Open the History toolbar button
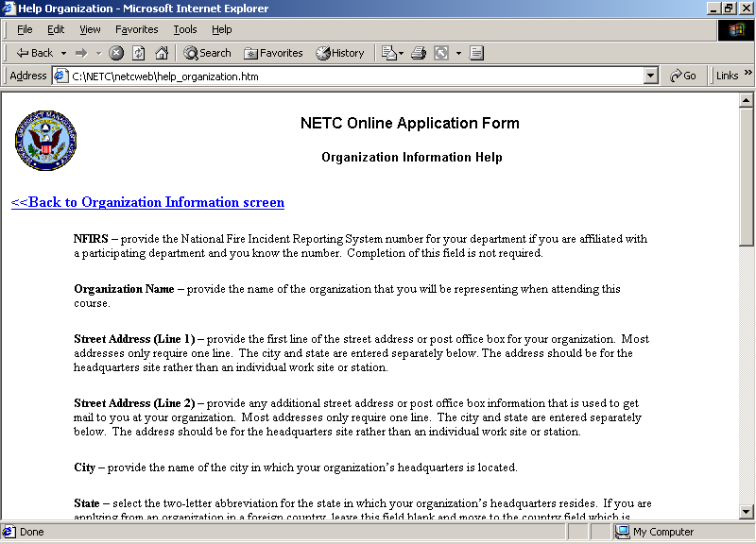 pyautogui.click(x=340, y=53)
